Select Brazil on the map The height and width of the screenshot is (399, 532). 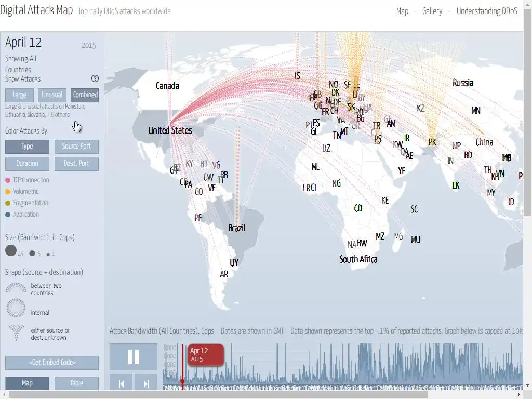pos(236,228)
